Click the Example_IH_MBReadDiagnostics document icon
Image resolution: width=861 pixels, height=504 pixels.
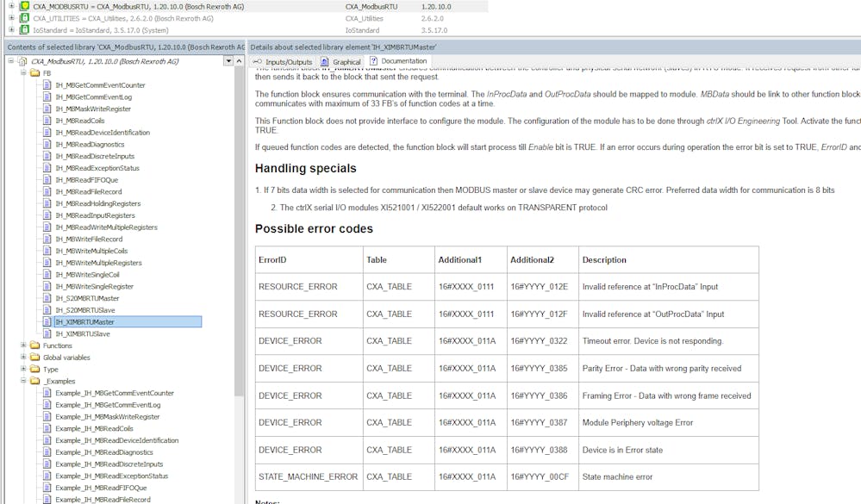[47, 452]
